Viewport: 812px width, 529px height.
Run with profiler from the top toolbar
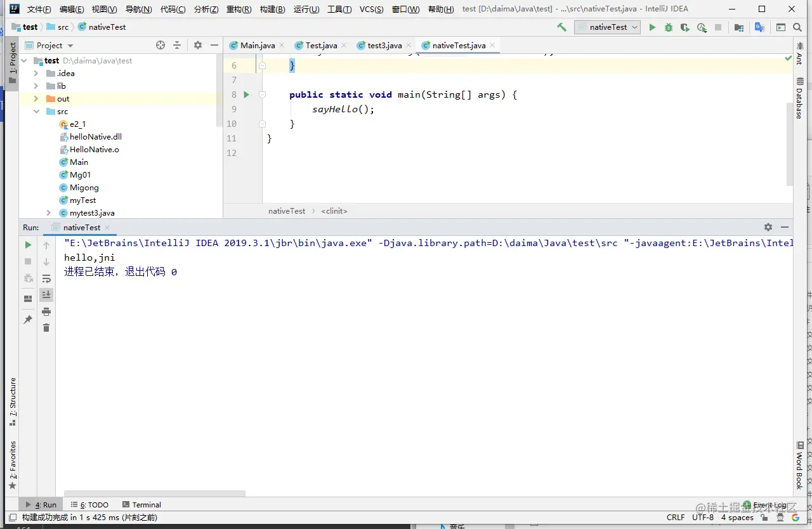coord(702,27)
